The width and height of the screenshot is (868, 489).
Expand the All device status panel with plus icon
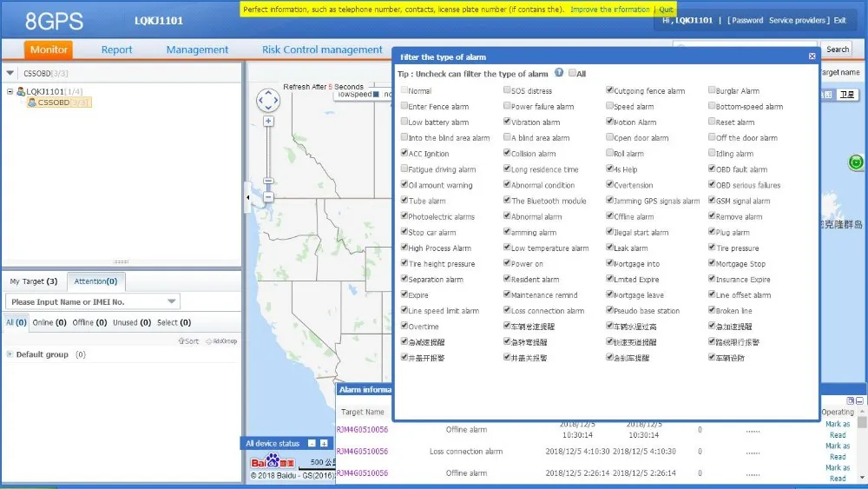point(324,443)
